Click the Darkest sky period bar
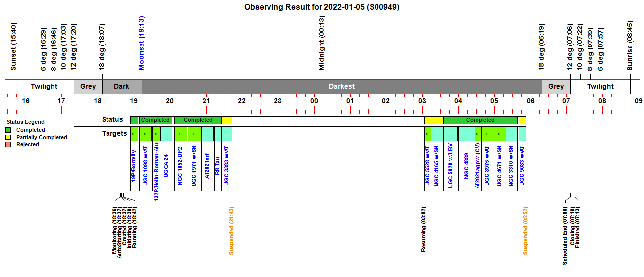This screenshot has width=644, height=277. click(x=342, y=86)
